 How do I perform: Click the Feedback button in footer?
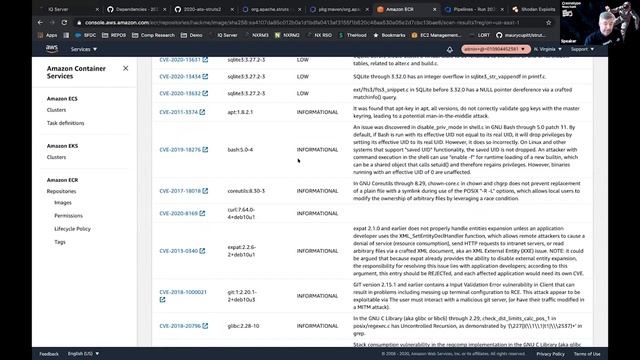pos(49,353)
